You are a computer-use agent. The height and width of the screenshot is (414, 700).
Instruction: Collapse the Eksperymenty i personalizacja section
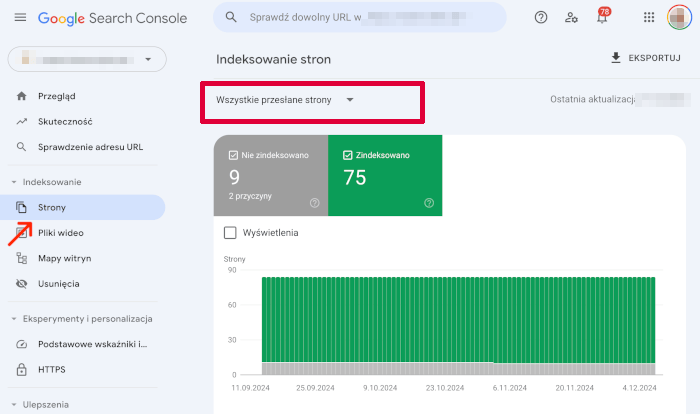point(14,319)
